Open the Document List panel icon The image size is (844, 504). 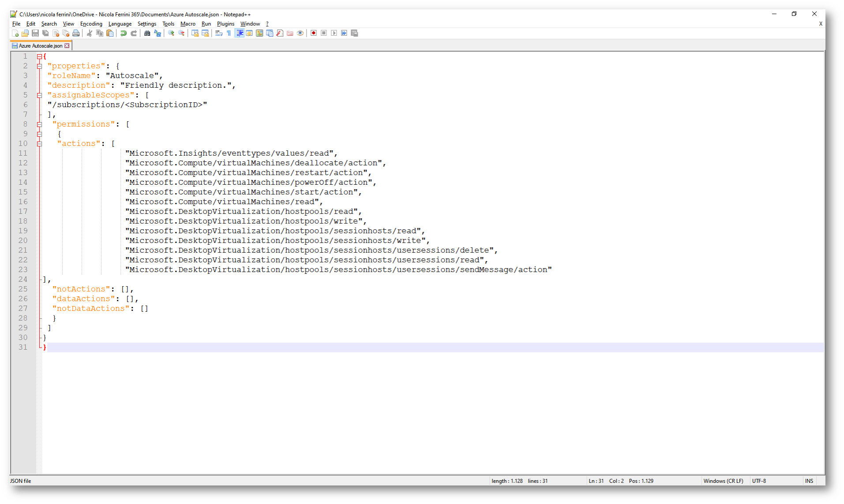point(270,33)
